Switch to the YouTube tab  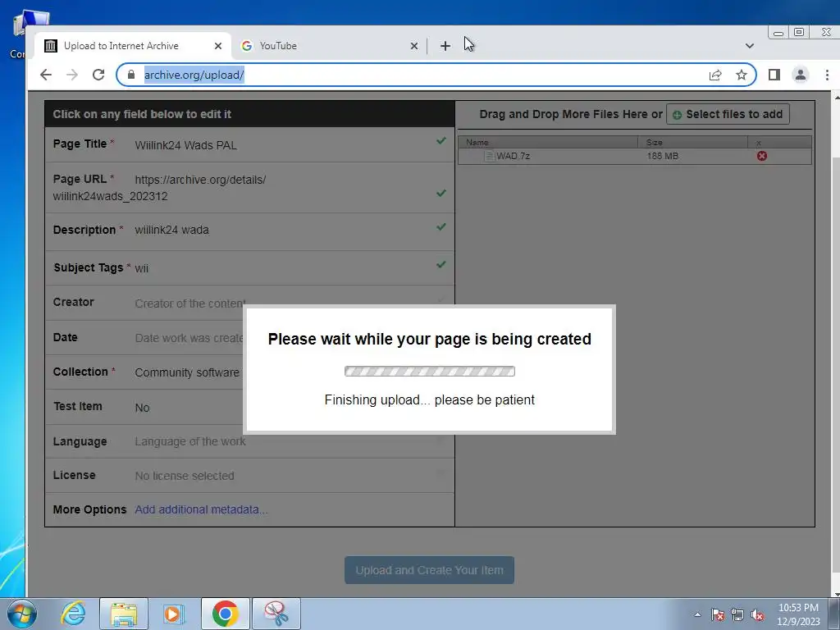tap(330, 46)
